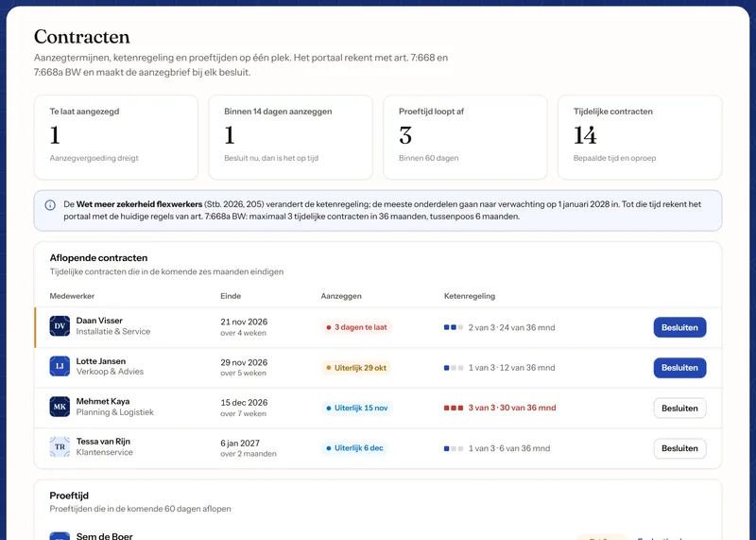Click chain indicator squares for Tessa van Rijn
756x540 pixels.
454,448
